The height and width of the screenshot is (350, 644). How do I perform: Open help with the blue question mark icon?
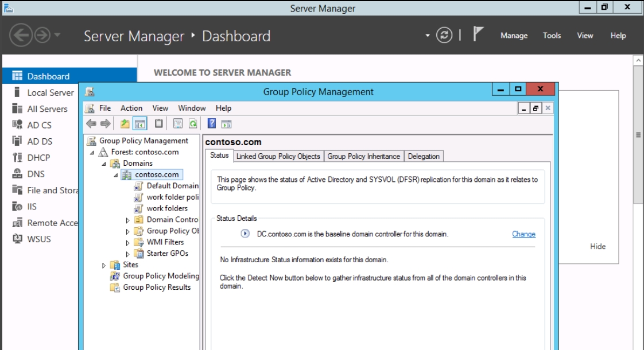pos(212,123)
